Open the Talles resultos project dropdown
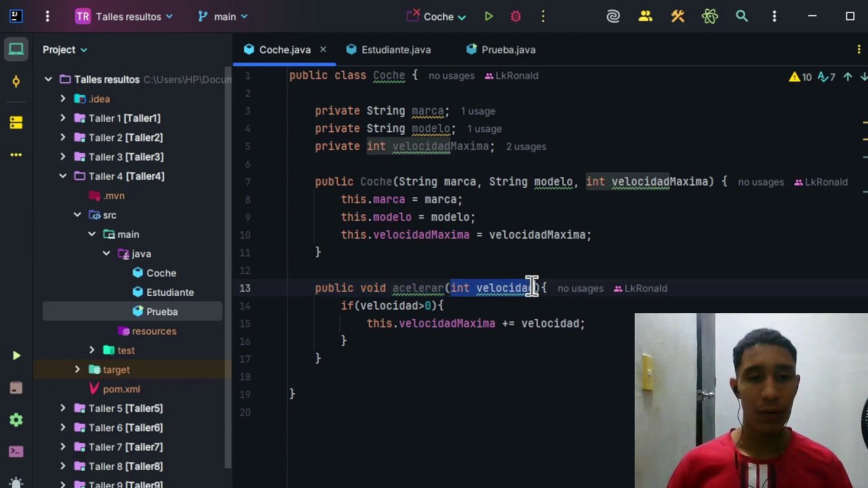 (124, 16)
